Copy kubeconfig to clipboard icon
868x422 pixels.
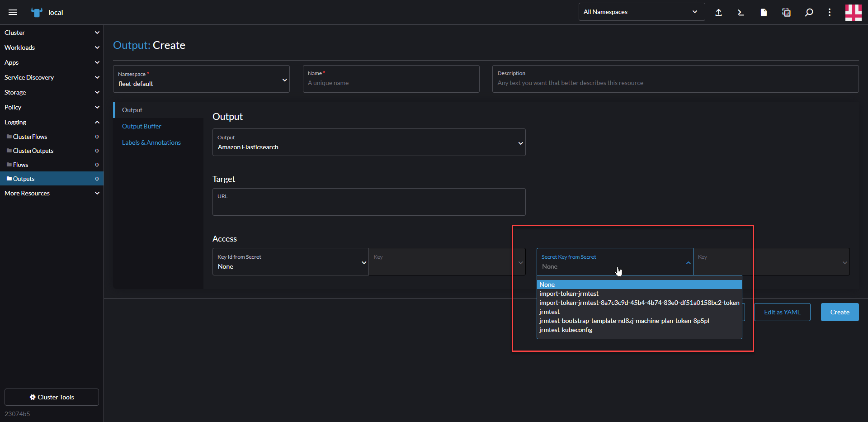786,12
